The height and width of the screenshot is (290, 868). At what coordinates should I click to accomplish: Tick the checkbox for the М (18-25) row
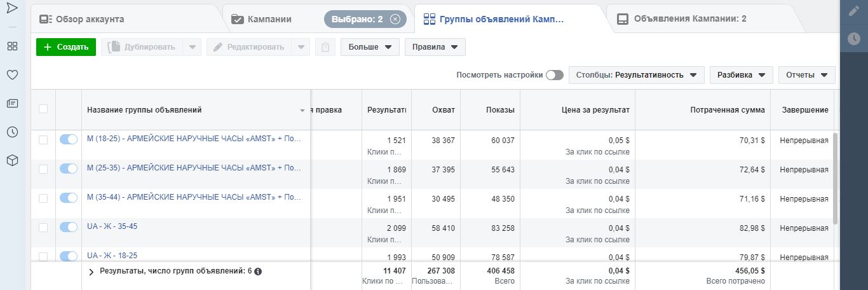(x=43, y=139)
